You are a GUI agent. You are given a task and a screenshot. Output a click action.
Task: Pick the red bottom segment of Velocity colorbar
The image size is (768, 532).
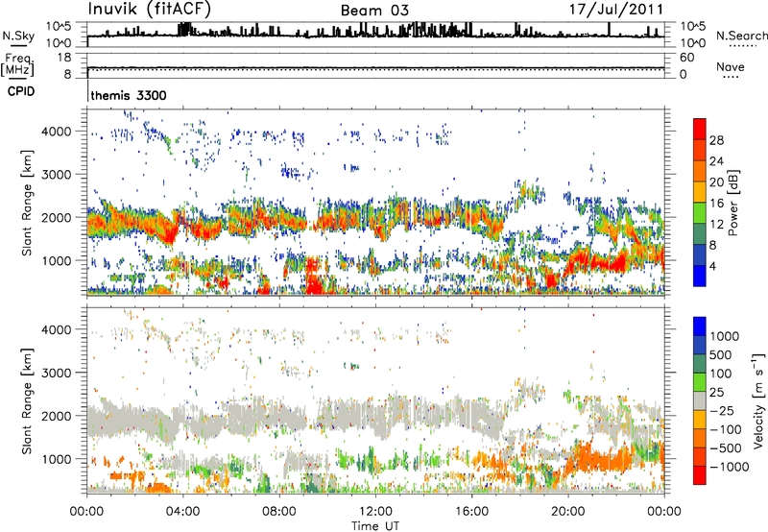click(x=700, y=475)
